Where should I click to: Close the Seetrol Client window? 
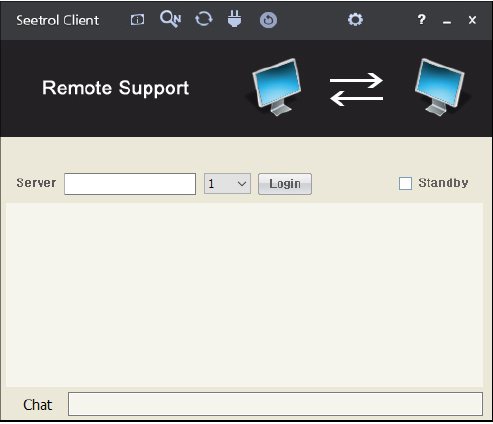click(x=472, y=20)
